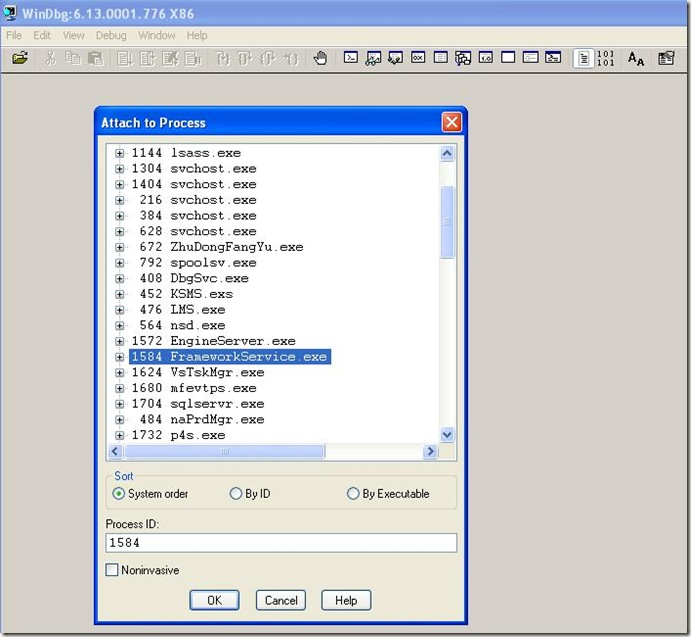The height and width of the screenshot is (637, 691).
Task: Click the process list scroll left arrow
Action: 115,451
